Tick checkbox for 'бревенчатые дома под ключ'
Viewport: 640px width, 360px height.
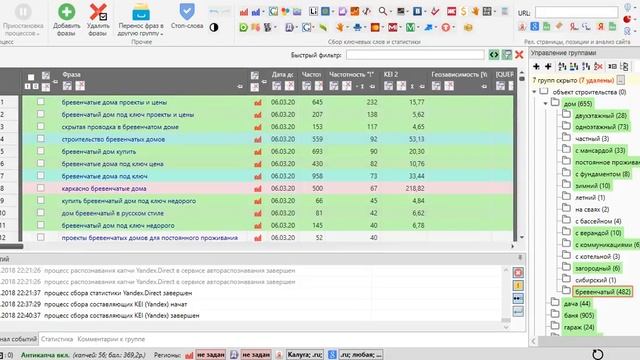coord(40,176)
